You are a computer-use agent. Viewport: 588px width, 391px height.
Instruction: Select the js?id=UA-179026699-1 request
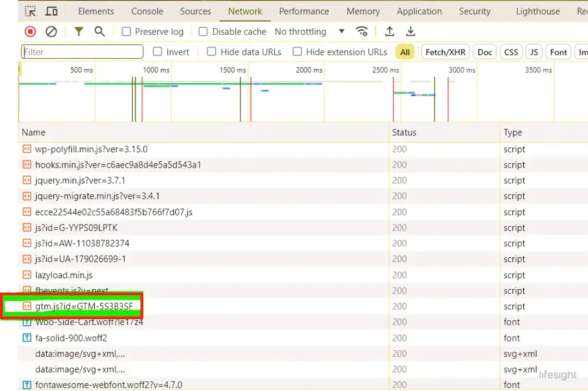click(x=80, y=259)
